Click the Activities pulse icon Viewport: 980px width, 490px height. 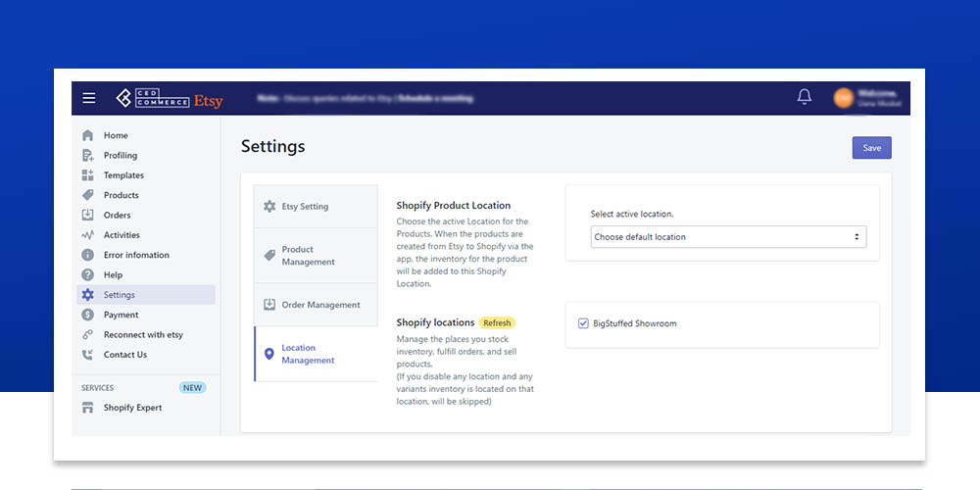tap(87, 235)
